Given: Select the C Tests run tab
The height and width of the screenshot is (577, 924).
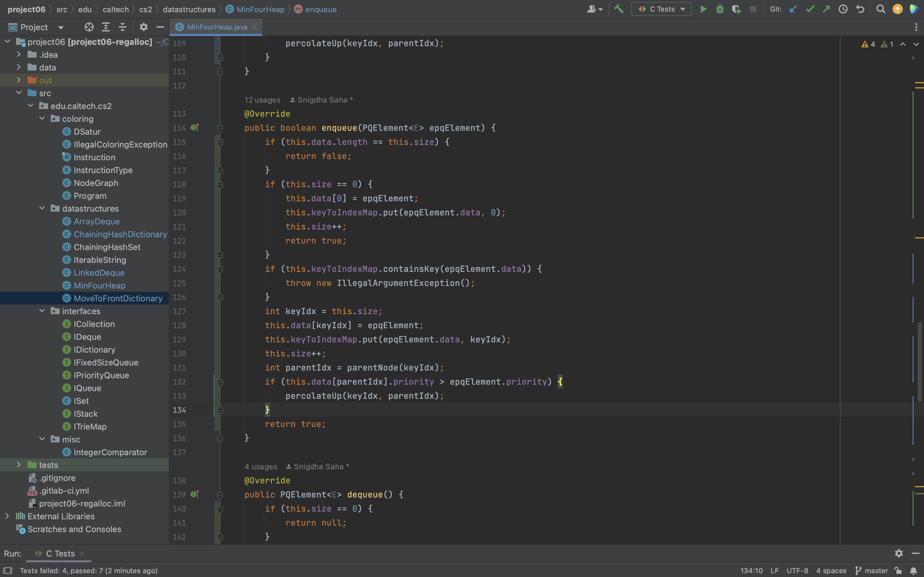Looking at the screenshot, I should (60, 553).
